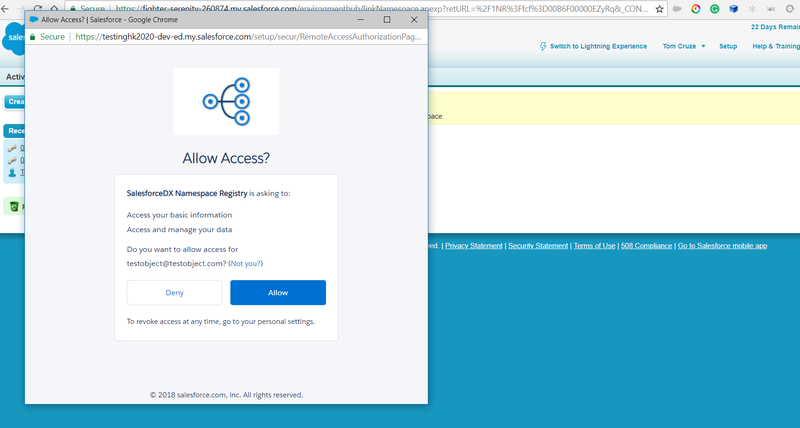Open the Tom Cruze user menu arrow

703,46
